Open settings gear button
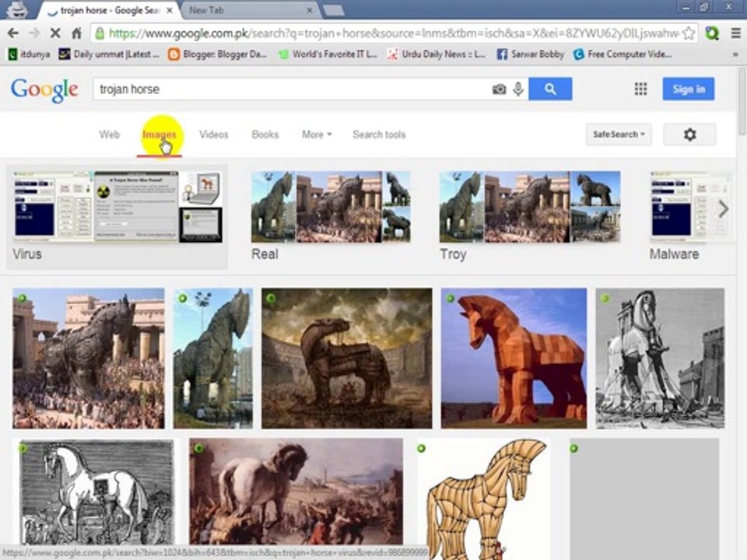 [689, 135]
